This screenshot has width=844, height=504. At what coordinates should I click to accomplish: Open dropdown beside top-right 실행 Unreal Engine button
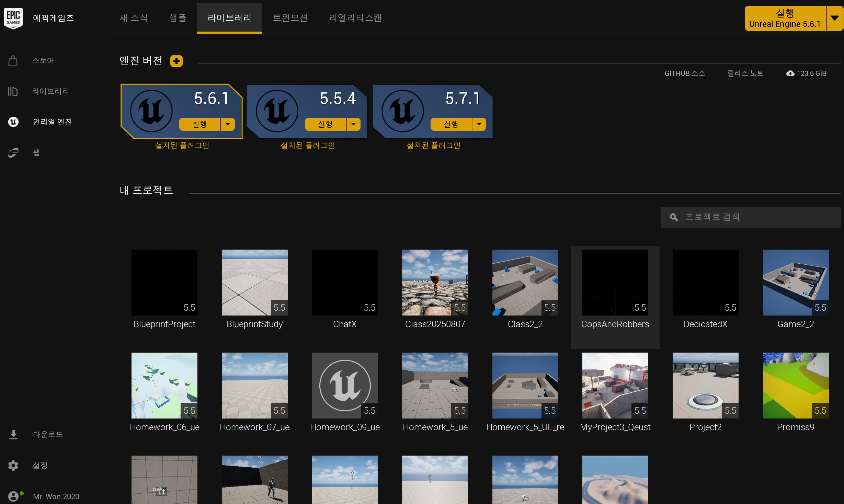click(835, 18)
